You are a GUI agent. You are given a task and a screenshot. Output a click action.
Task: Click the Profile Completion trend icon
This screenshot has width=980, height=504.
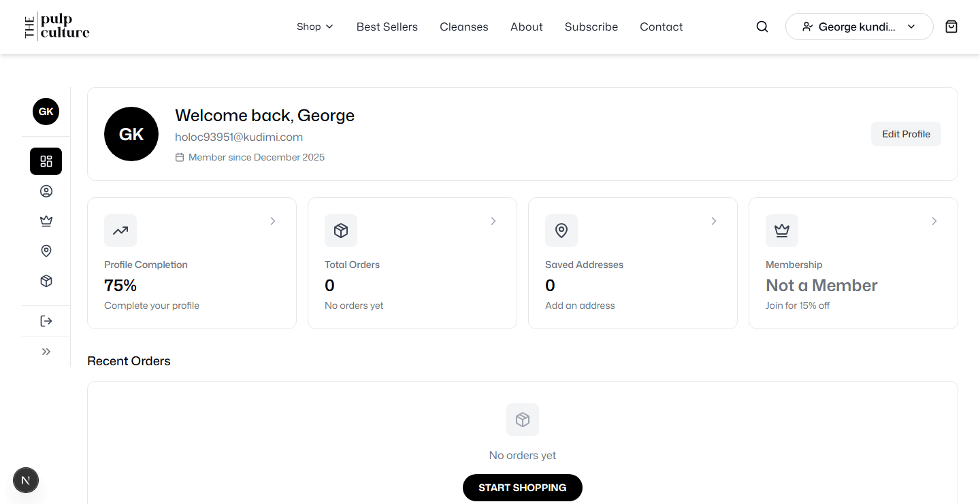(x=120, y=231)
